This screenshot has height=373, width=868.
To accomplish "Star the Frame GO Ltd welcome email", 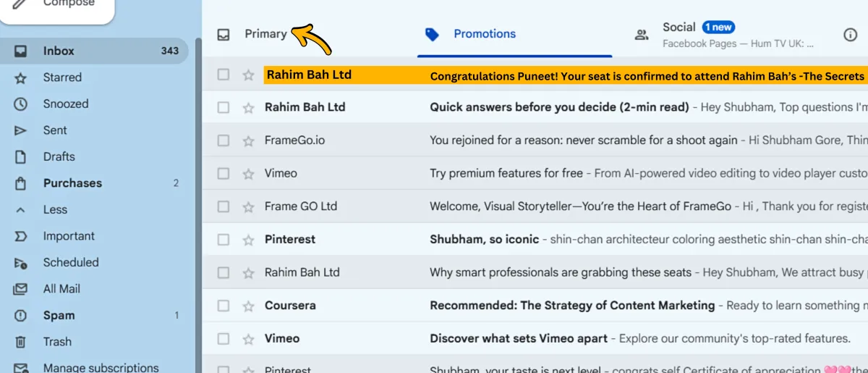I will (x=248, y=206).
